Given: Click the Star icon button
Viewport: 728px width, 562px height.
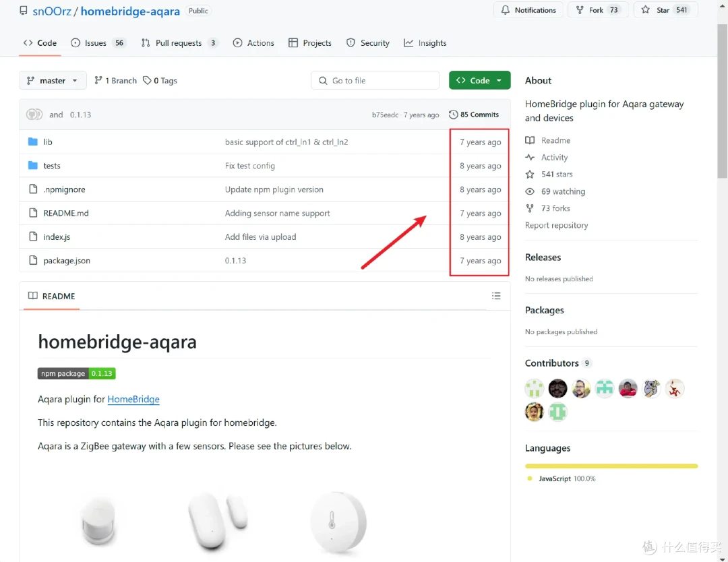Looking at the screenshot, I should point(665,9).
